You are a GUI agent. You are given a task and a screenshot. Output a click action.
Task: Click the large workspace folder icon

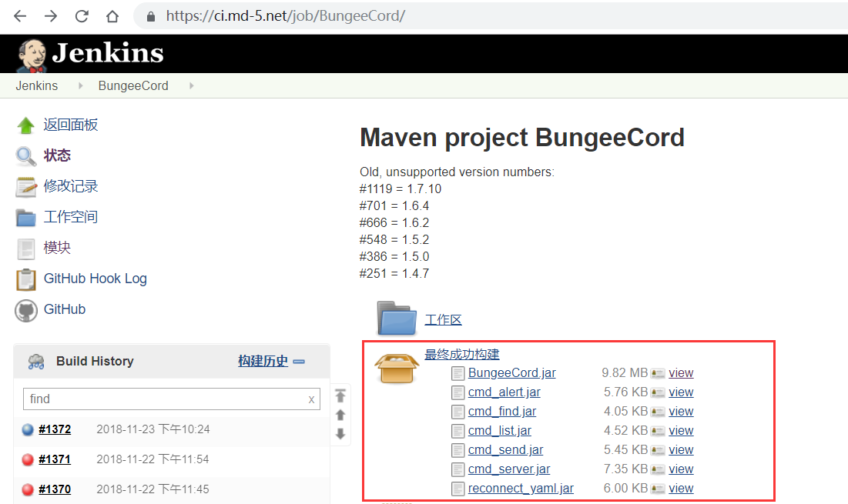coord(397,319)
